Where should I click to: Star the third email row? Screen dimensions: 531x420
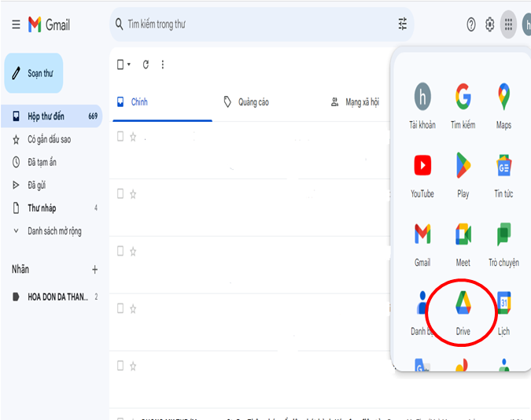coord(133,252)
